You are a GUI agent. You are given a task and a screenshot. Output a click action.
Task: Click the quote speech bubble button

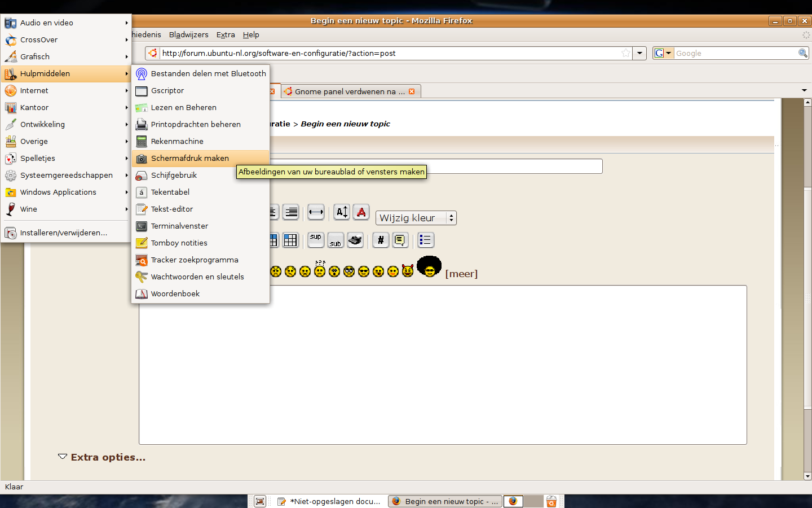(400, 240)
